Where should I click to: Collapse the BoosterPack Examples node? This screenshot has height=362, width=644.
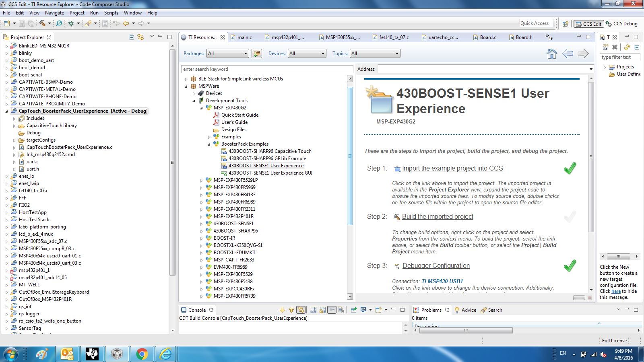pyautogui.click(x=209, y=144)
